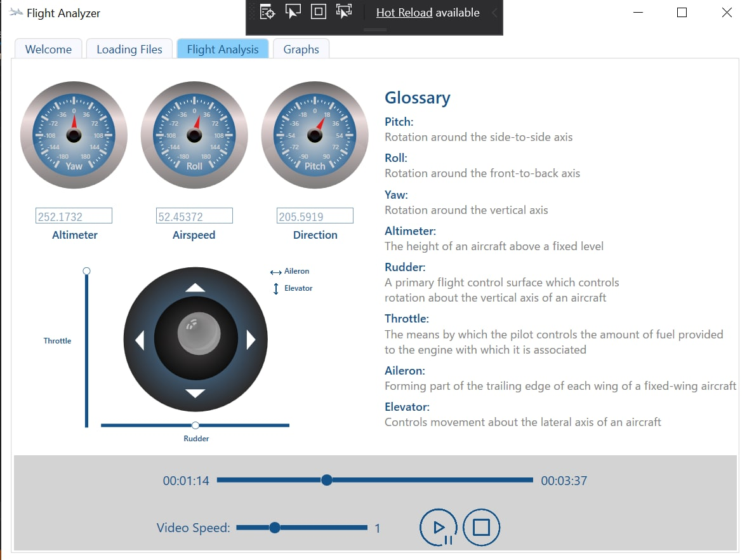Click the joystick right arrow

(251, 340)
